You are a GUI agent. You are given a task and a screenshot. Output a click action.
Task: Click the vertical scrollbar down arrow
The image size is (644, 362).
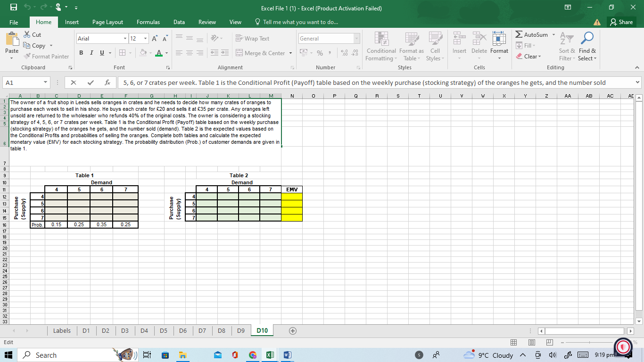click(x=640, y=321)
